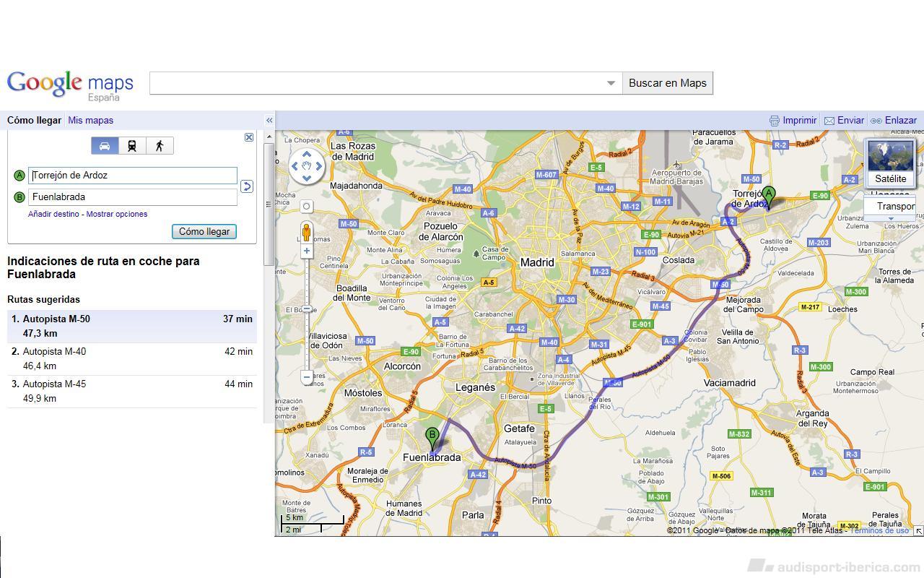
Task: Select walking directions icon
Action: 160,146
